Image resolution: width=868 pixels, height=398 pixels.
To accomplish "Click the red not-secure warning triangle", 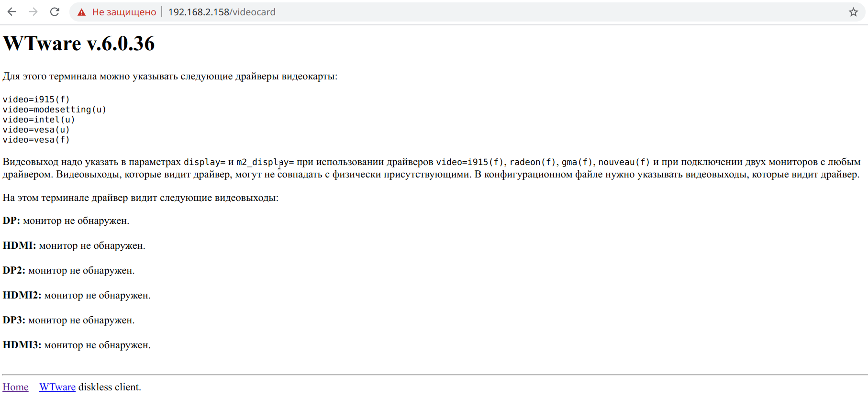I will point(82,12).
